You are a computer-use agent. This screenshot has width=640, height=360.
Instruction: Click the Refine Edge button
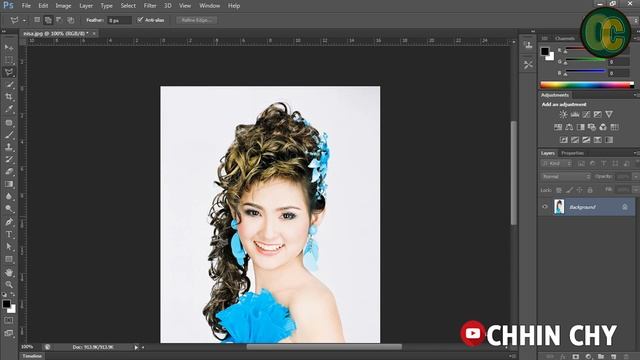point(196,20)
